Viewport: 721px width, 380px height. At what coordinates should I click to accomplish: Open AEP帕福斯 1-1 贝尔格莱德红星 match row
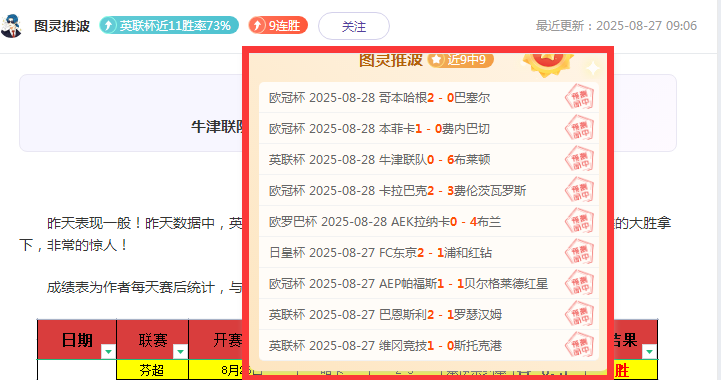(429, 283)
